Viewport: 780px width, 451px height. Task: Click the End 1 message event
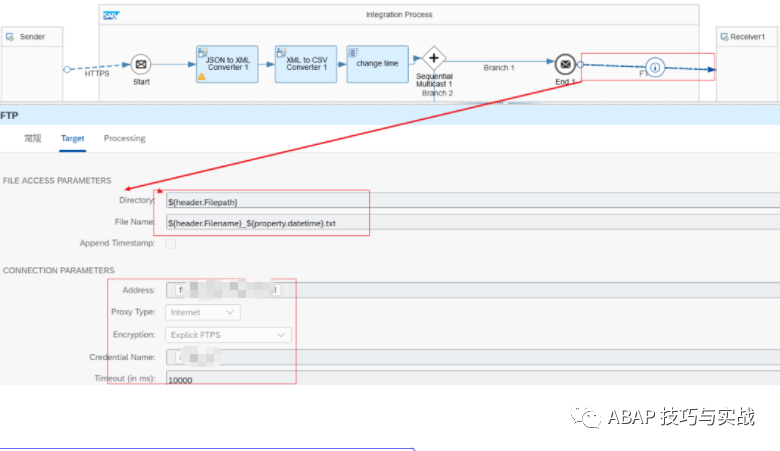tap(565, 64)
